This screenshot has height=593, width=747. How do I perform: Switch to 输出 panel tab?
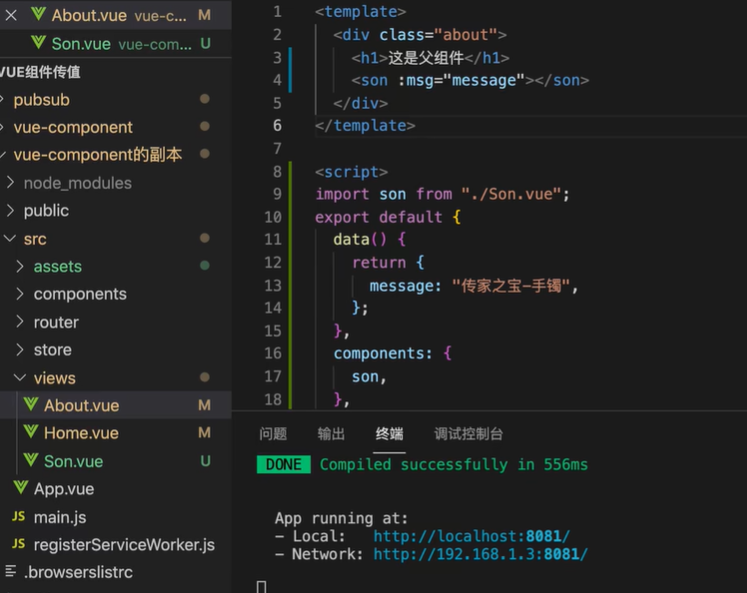[x=331, y=434]
